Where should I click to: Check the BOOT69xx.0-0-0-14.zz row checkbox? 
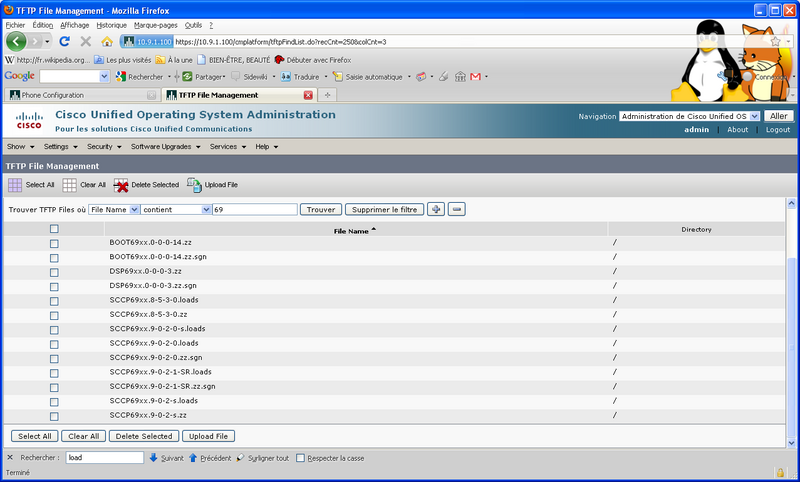click(x=54, y=244)
